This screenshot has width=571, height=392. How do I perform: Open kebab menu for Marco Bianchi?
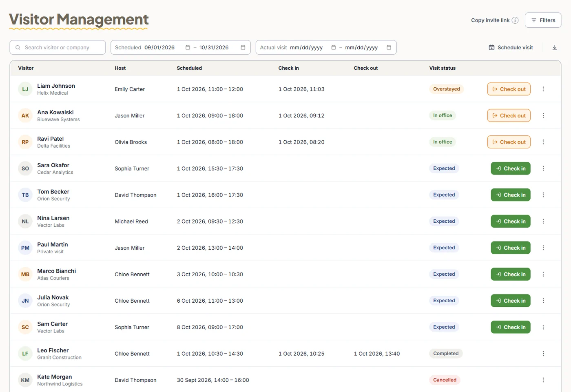543,274
